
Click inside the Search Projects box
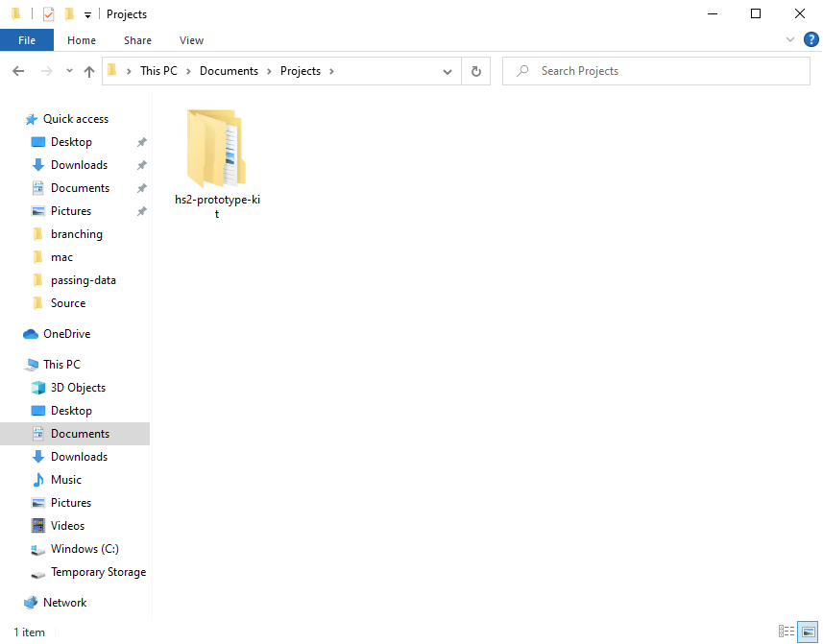pos(656,70)
